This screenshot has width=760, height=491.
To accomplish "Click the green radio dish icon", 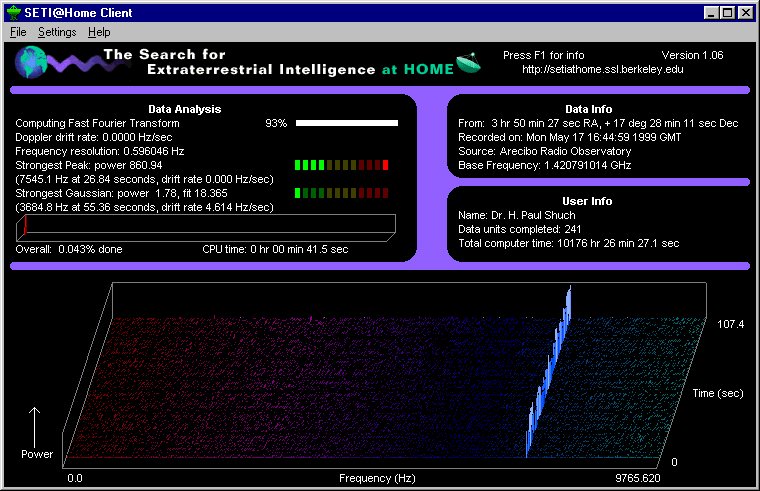I will (x=468, y=63).
